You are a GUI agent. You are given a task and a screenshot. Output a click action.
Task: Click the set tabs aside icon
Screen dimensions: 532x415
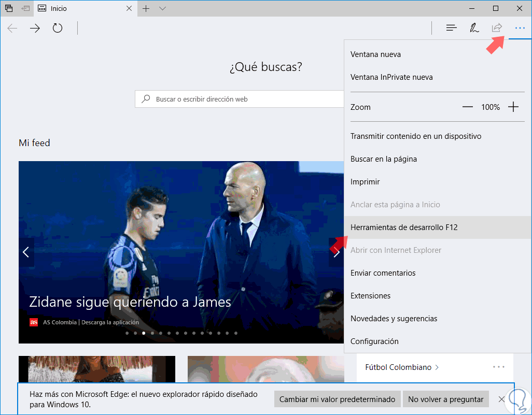point(25,8)
